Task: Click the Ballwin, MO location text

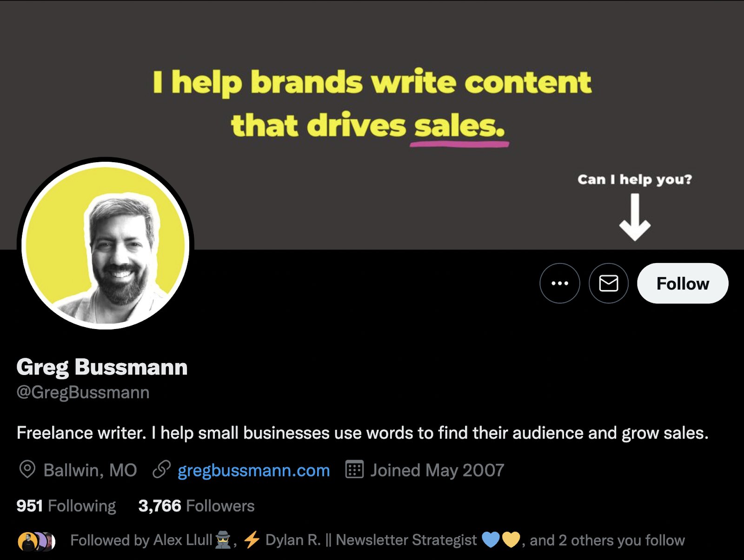Action: pos(90,470)
